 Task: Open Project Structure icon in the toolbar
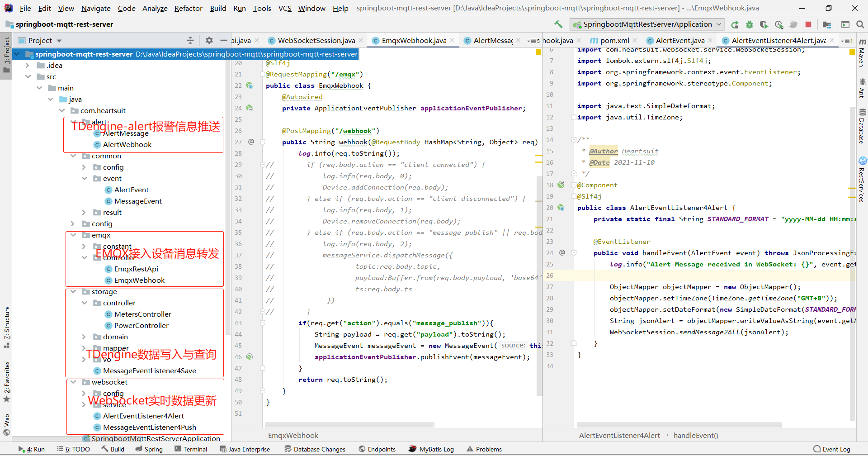pos(827,24)
